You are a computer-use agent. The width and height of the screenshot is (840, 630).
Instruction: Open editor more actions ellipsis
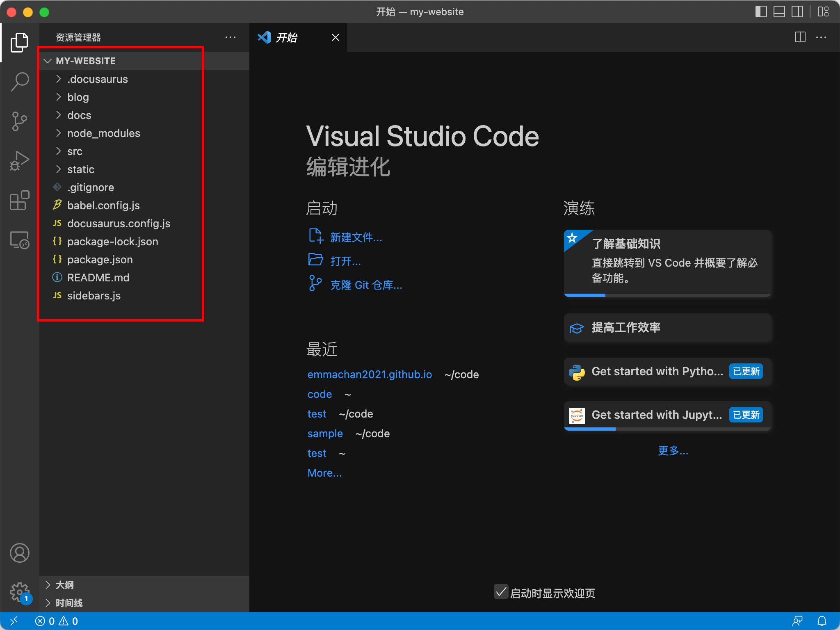click(821, 37)
